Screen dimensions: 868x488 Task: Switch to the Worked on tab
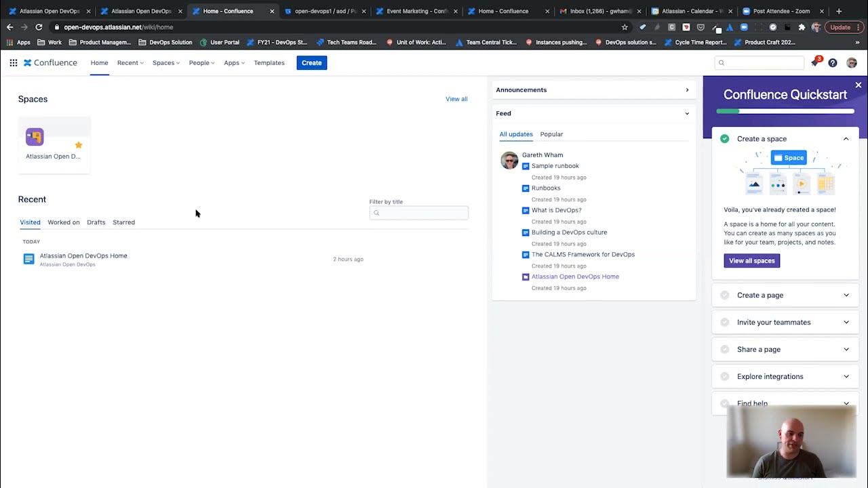coord(64,222)
